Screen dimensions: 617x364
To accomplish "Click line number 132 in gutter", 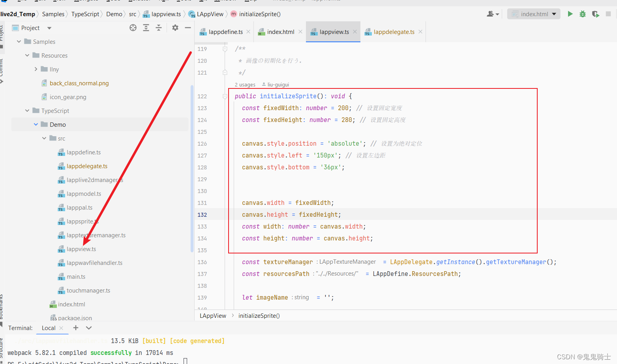I will 202,215.
